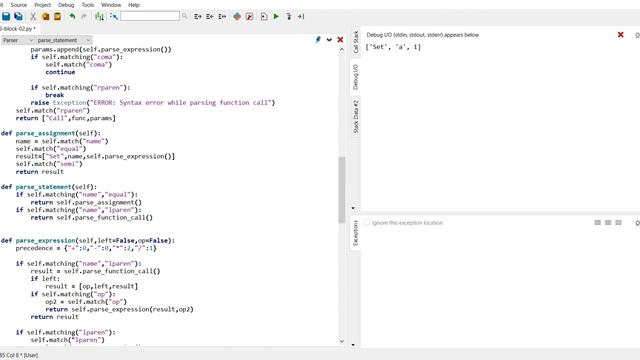This screenshot has height=360, width=640.
Task: Click the return self.parse_assignment() line
Action: tap(86, 202)
